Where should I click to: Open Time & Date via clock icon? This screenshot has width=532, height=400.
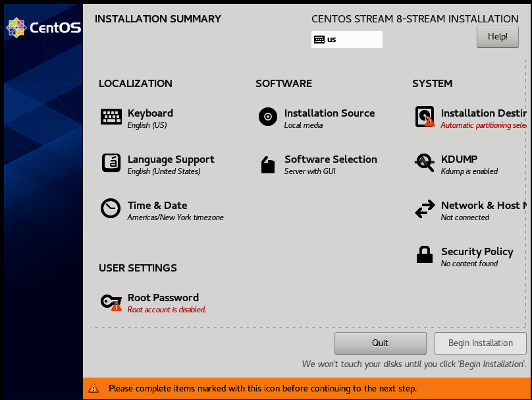[111, 208]
